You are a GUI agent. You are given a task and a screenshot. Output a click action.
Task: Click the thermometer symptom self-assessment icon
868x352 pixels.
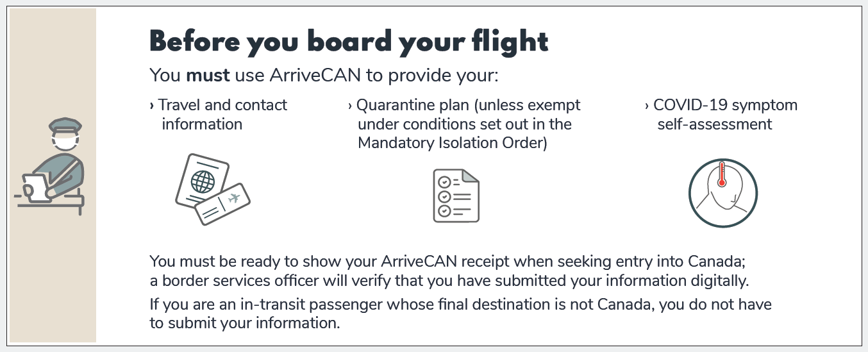coord(723,193)
